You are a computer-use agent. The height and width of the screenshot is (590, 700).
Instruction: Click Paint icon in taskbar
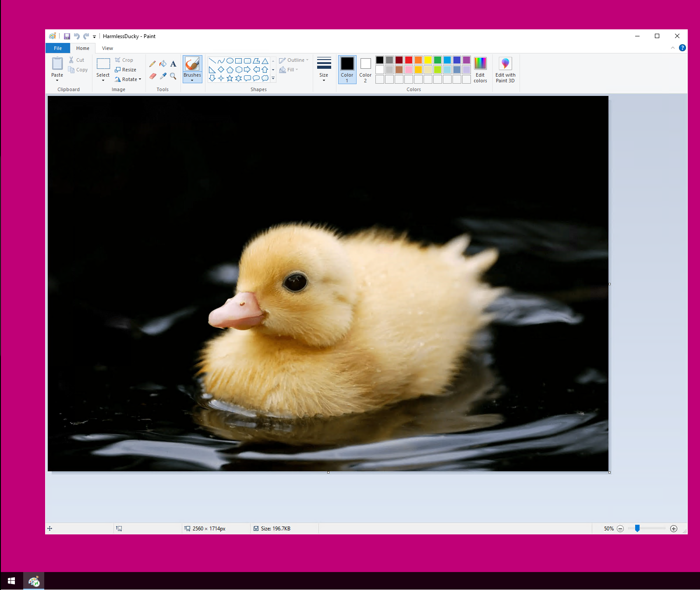pos(34,581)
